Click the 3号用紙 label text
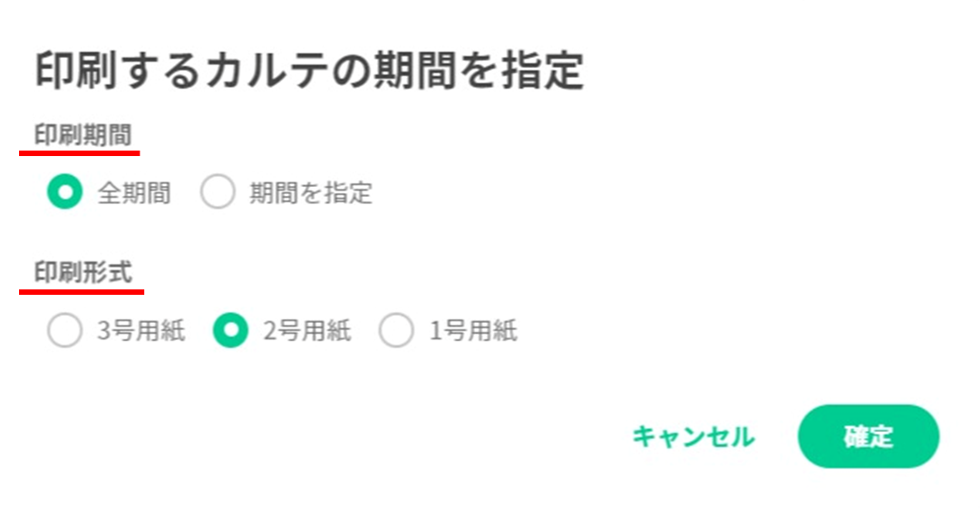 (x=141, y=332)
